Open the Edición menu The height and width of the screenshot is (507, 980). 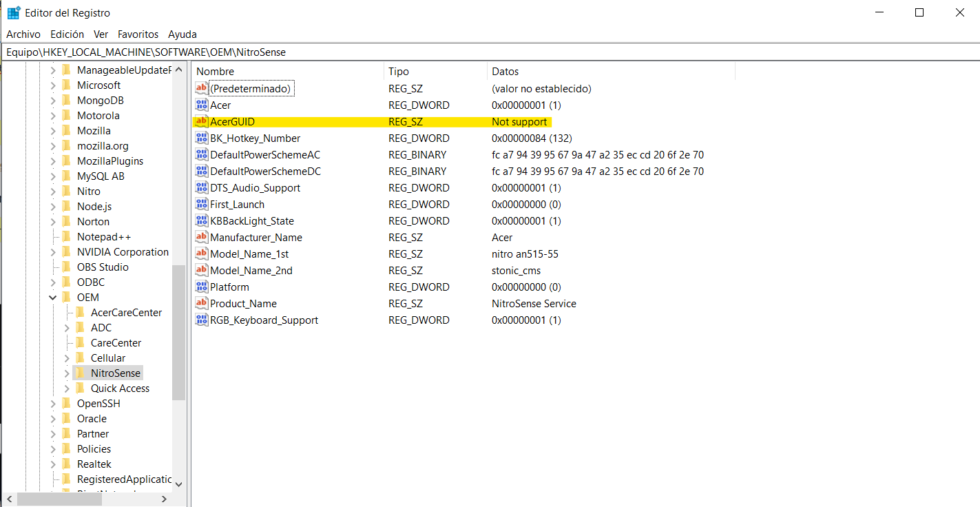67,34
